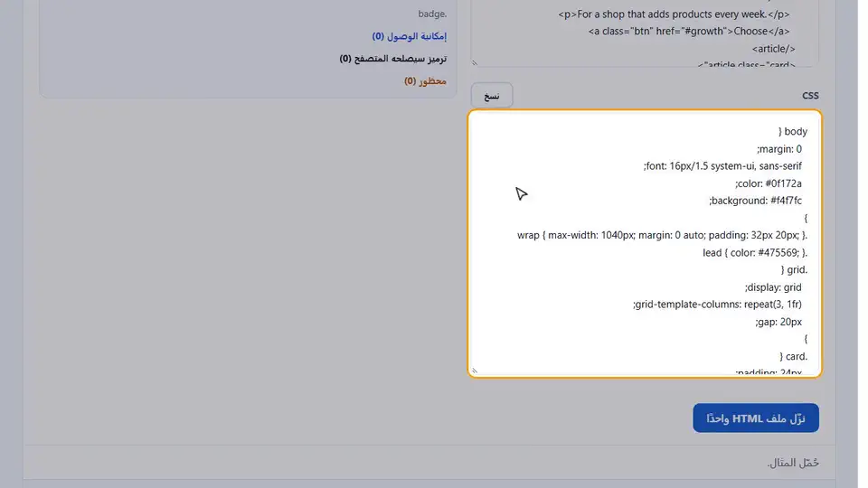Click the CSS field label
This screenshot has width=868, height=488.
click(x=810, y=96)
